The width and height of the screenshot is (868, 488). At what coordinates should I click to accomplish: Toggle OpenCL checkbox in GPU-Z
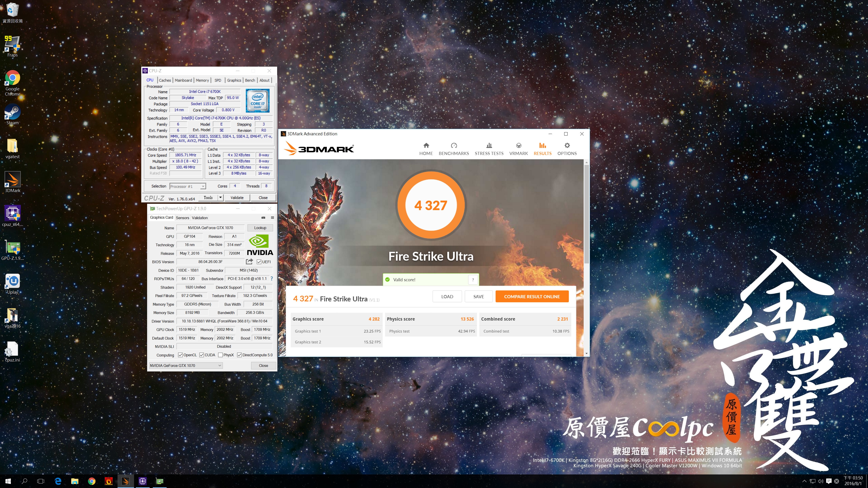[180, 355]
